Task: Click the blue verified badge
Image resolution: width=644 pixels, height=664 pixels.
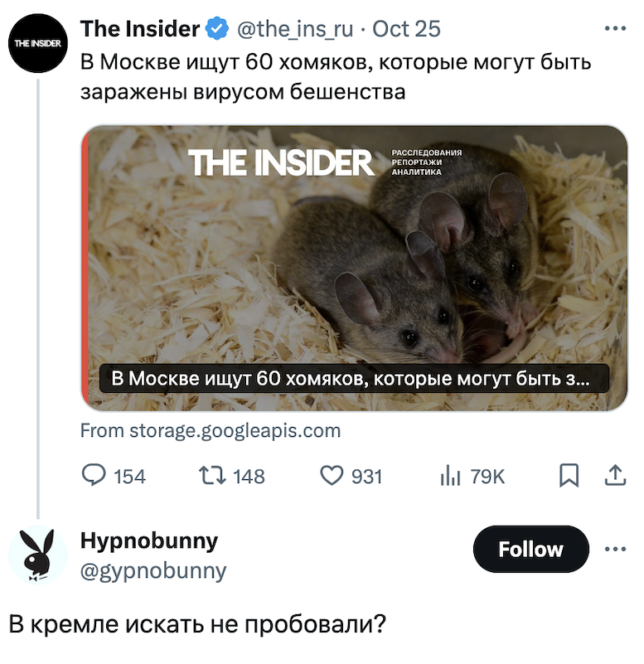Action: point(217,29)
